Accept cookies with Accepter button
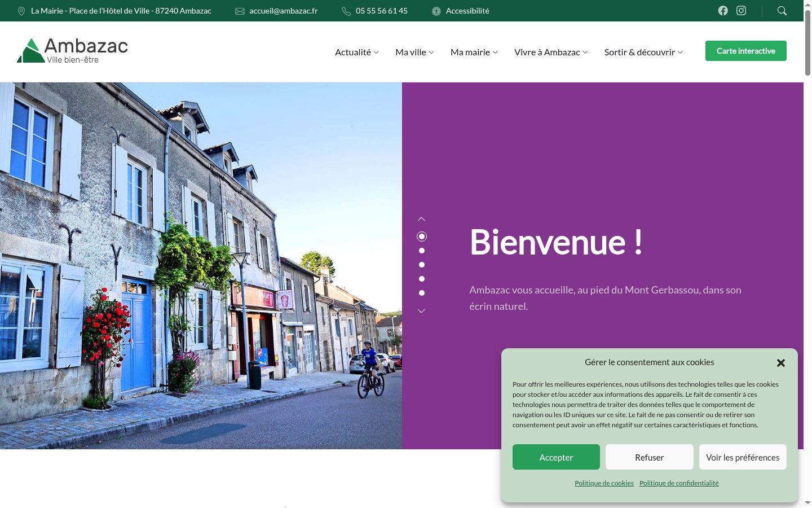 (x=556, y=457)
